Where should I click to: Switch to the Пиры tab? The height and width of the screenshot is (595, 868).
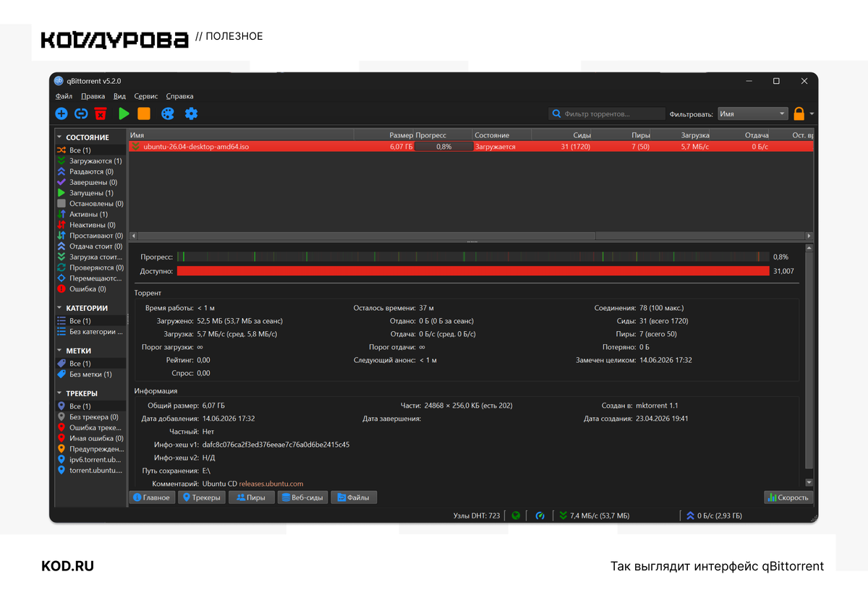pos(251,497)
